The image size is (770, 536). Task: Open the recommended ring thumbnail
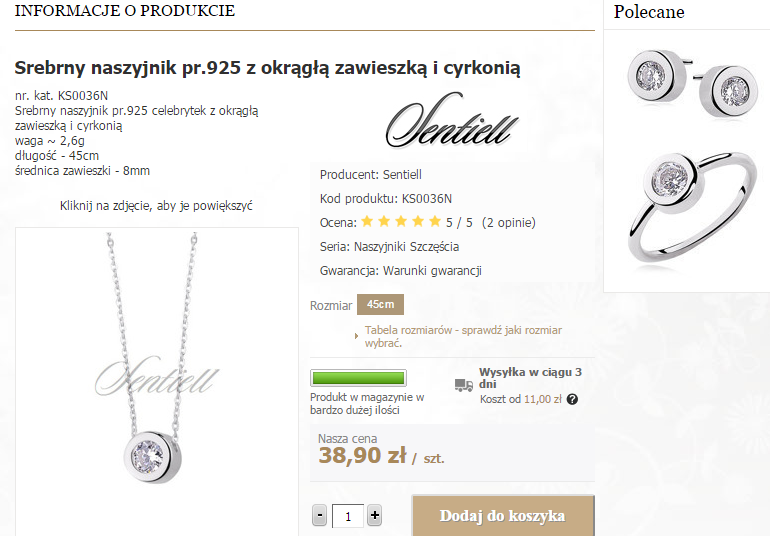click(x=692, y=211)
